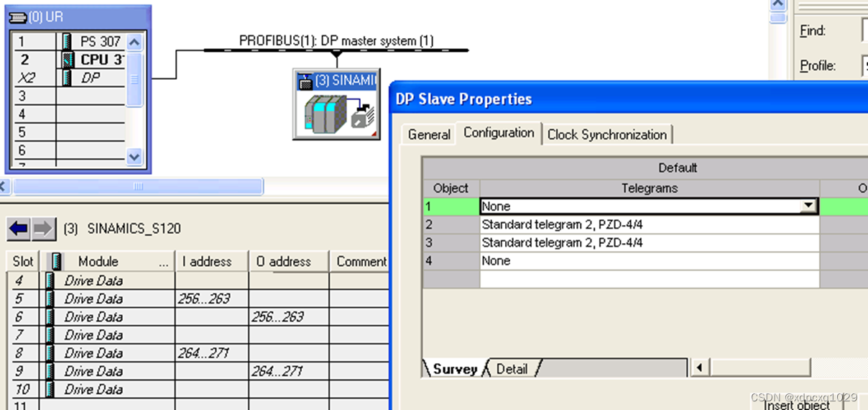Click the UR rack title icon

[17, 17]
